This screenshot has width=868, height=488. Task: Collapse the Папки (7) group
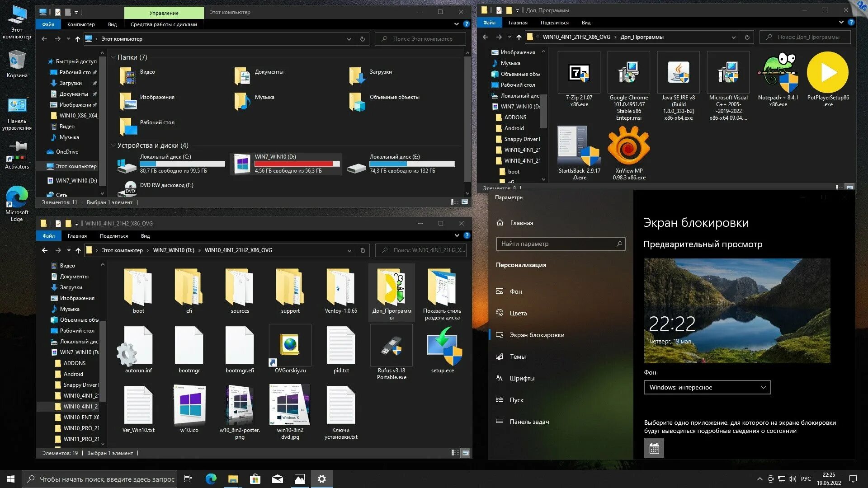click(113, 57)
